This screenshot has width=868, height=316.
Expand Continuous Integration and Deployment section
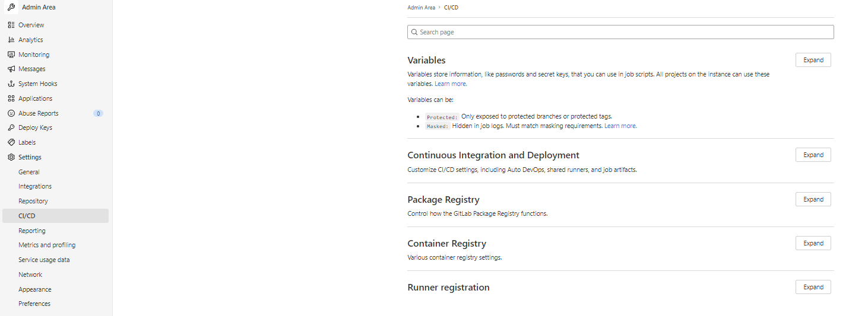(x=813, y=155)
